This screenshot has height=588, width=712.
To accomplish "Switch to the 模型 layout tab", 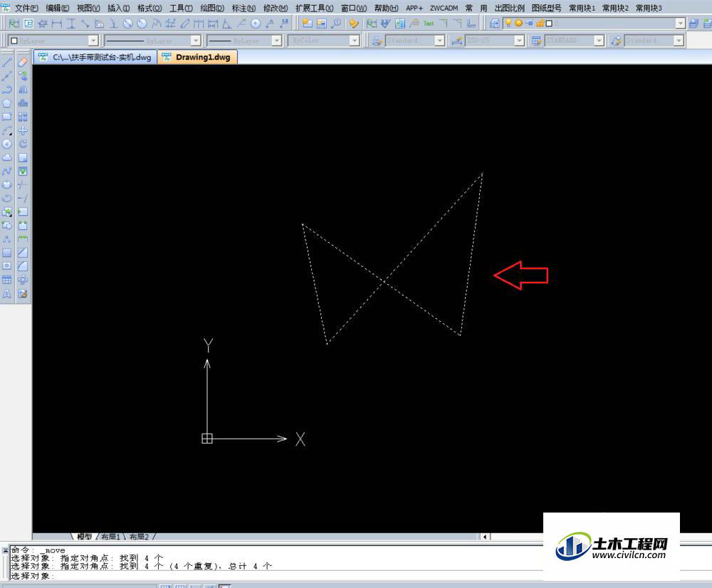I will (85, 537).
